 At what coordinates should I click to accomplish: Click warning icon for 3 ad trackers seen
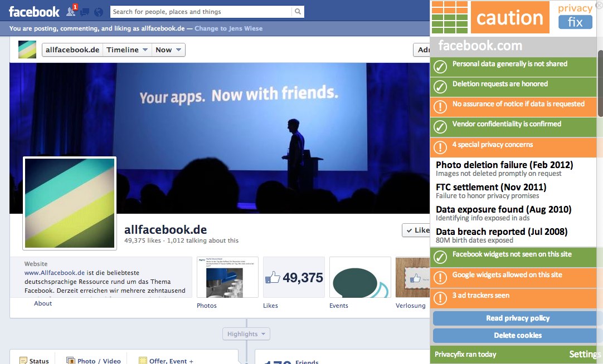(x=440, y=298)
